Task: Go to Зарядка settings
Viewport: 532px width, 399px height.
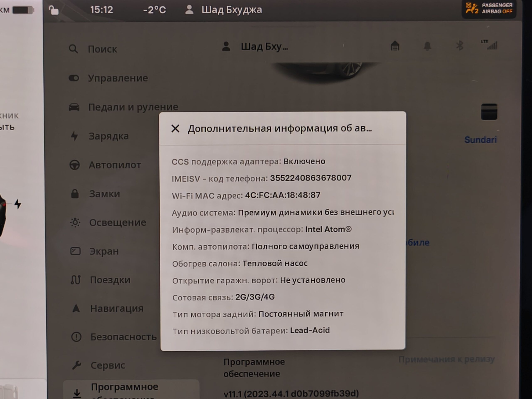Action: tap(108, 136)
